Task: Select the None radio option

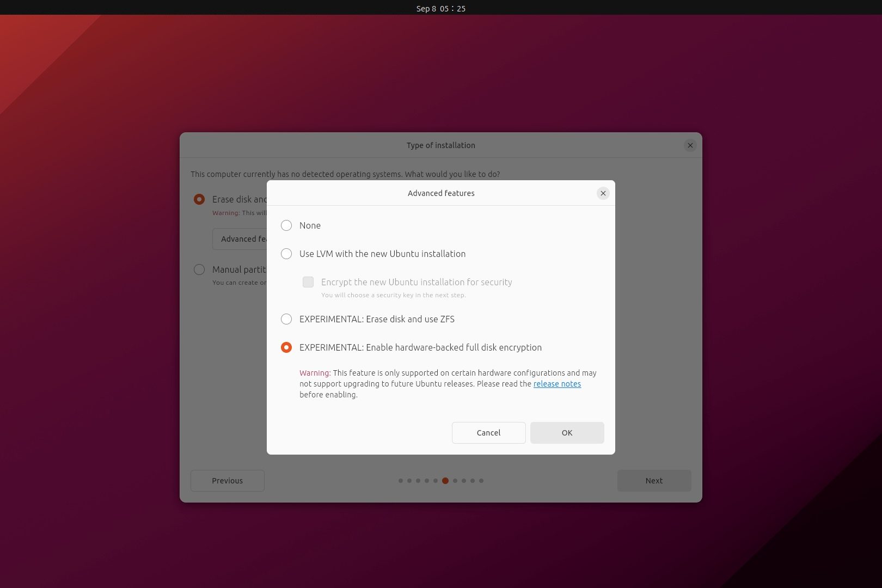Action: pos(286,225)
